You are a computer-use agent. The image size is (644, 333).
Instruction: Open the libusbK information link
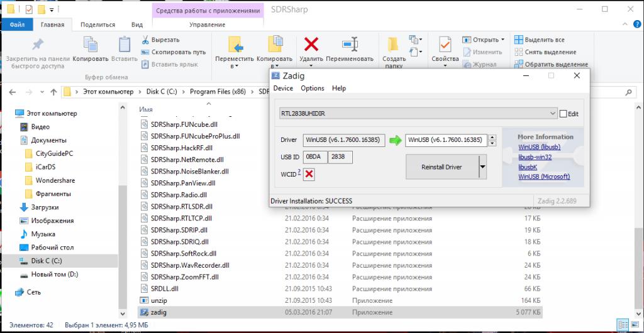[x=527, y=166]
